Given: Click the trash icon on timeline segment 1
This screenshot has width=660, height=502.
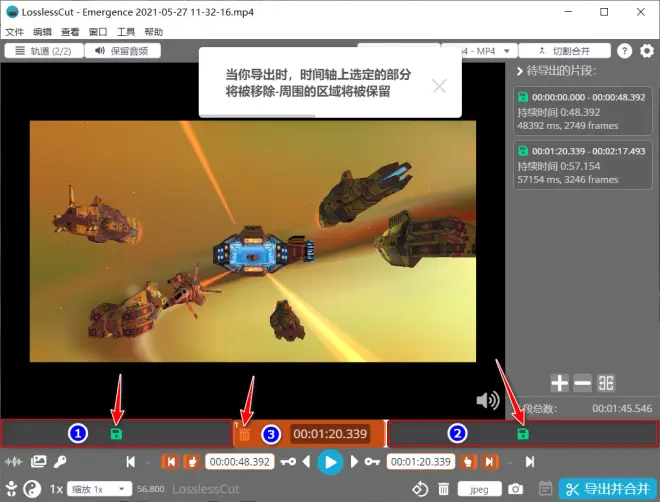Looking at the screenshot, I should point(245,435).
